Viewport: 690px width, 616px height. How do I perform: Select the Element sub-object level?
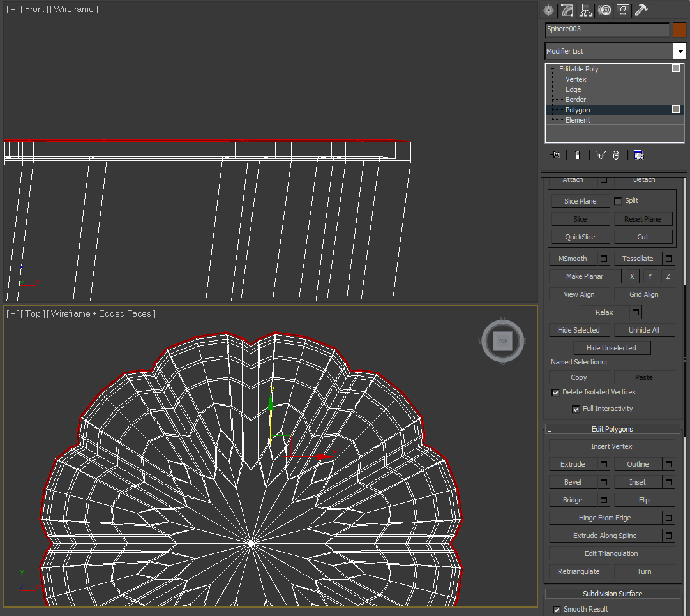coord(578,120)
